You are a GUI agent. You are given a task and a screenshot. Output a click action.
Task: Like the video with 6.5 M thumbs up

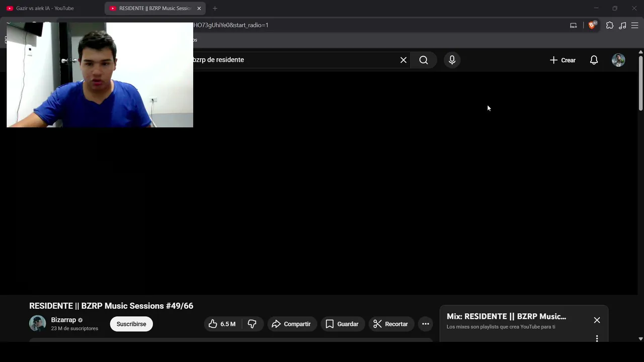222,324
